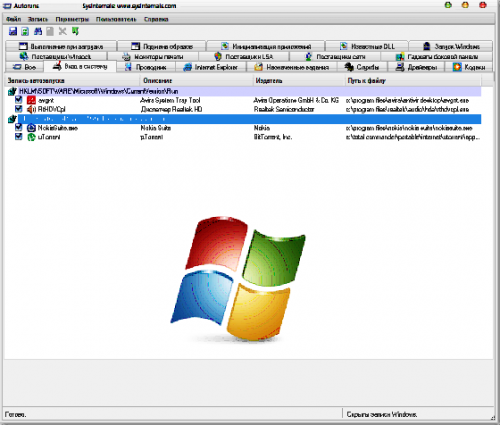Disable the uTorrent autorun checkbox
This screenshot has height=425, width=500.
19,136
